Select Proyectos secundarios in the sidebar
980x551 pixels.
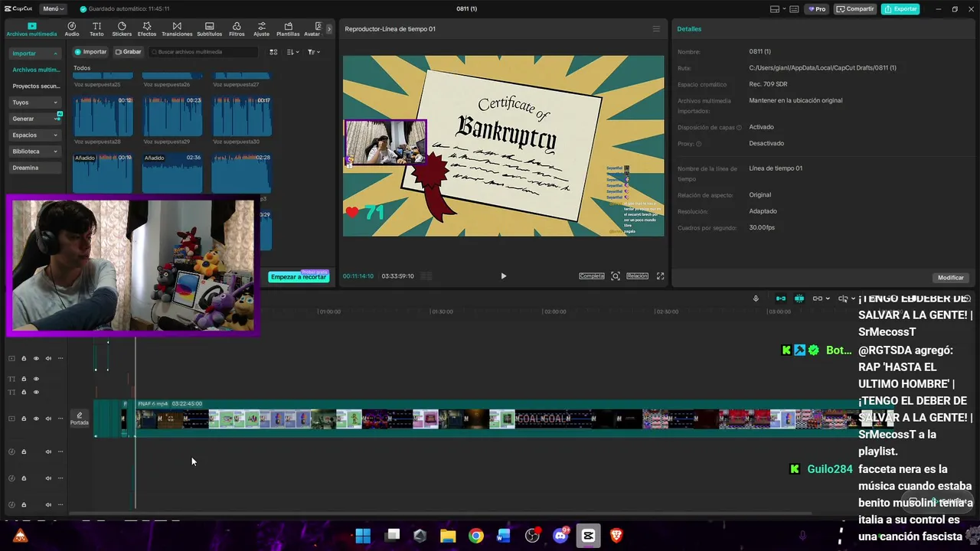click(35, 86)
